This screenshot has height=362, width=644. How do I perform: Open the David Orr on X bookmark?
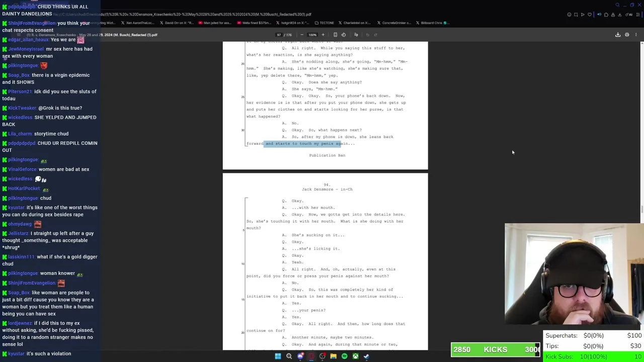point(177,23)
